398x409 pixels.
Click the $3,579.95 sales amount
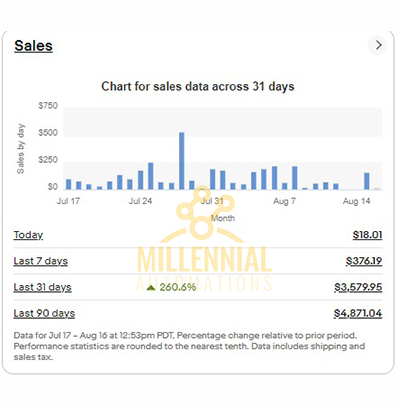tap(358, 287)
